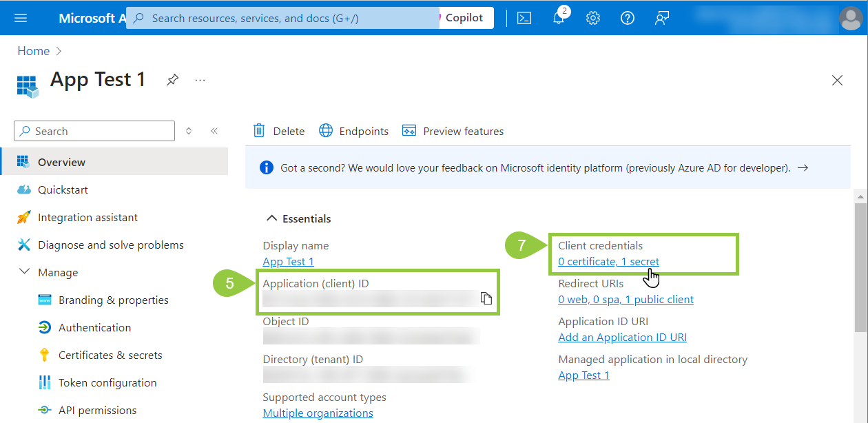
Task: Go to API permissions page
Action: (x=97, y=411)
